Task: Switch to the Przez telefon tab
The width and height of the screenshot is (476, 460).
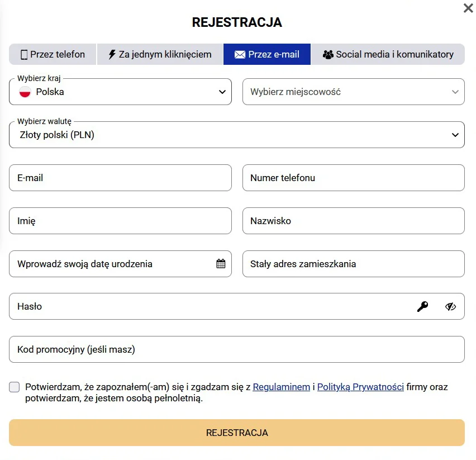Action: coord(52,54)
